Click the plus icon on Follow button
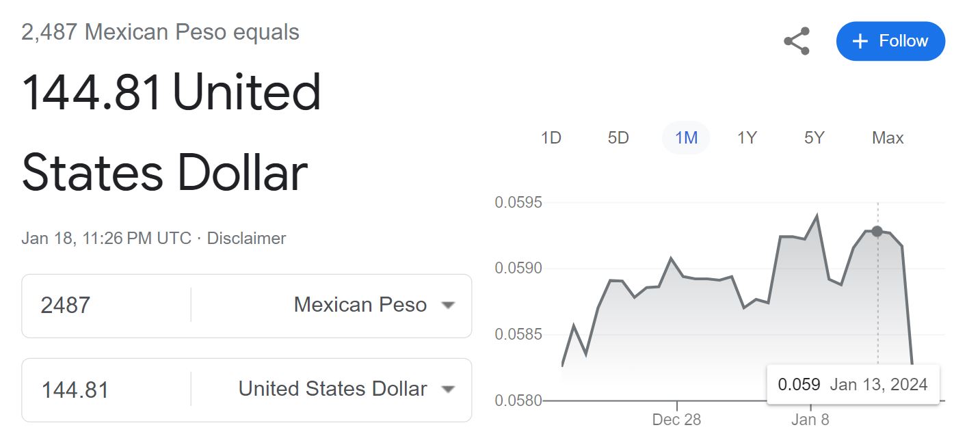Screen dimensions: 980x434 pos(860,42)
